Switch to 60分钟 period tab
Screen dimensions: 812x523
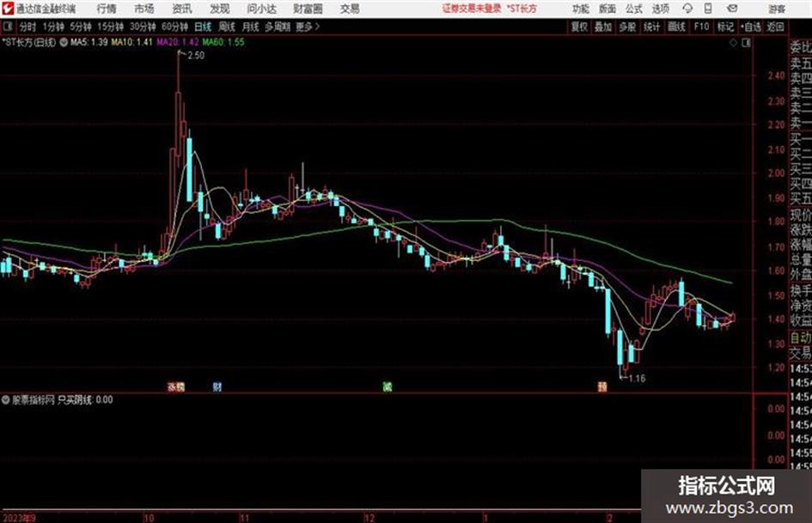(x=174, y=27)
